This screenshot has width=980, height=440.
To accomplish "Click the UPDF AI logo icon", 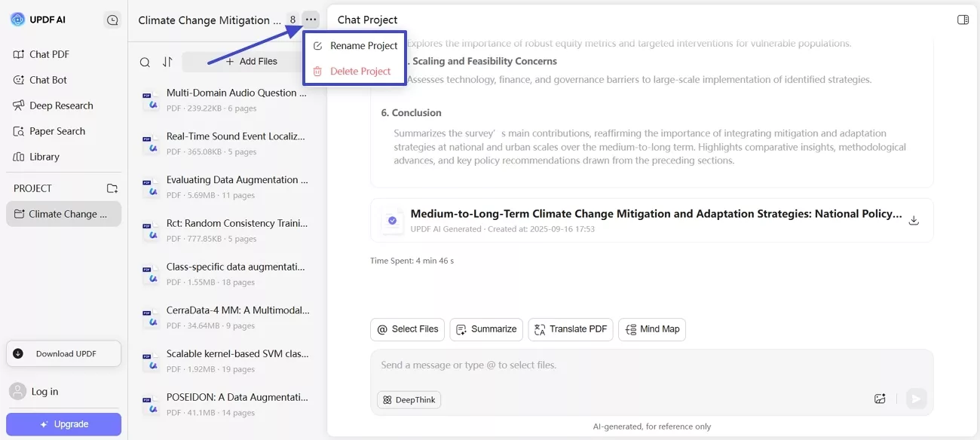I will (x=17, y=20).
